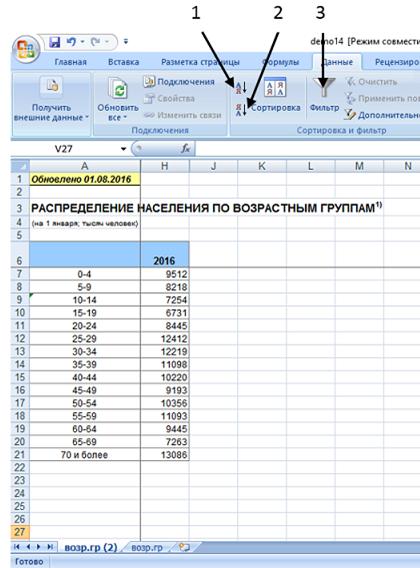
Task: Click the Office button orb
Action: pos(26,49)
